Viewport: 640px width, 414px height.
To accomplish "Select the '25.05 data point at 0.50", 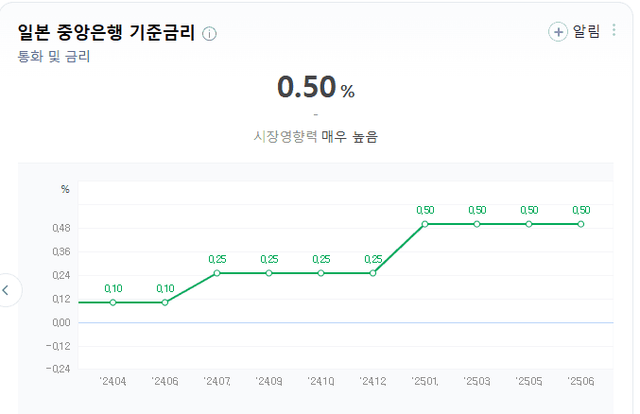I will coord(529,224).
